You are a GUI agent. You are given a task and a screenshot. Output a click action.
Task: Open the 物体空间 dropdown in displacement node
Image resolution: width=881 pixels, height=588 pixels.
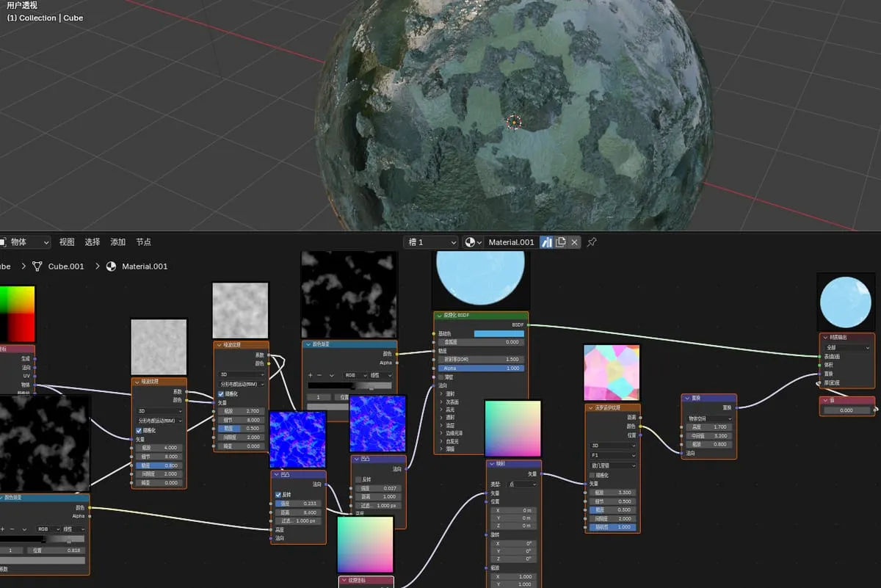point(709,418)
